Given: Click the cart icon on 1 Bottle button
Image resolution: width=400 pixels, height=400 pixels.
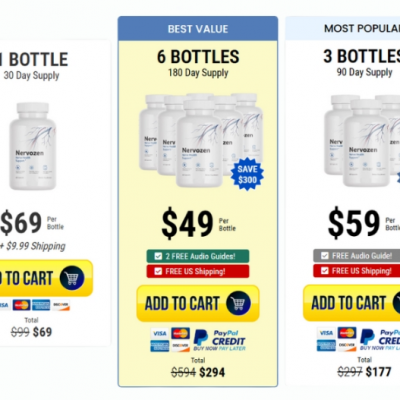Looking at the screenshot, I should pyautogui.click(x=72, y=278).
